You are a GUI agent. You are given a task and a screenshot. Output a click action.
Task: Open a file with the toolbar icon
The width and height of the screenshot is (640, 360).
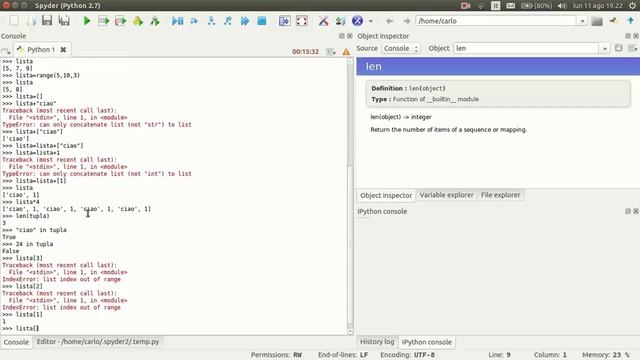(x=31, y=21)
